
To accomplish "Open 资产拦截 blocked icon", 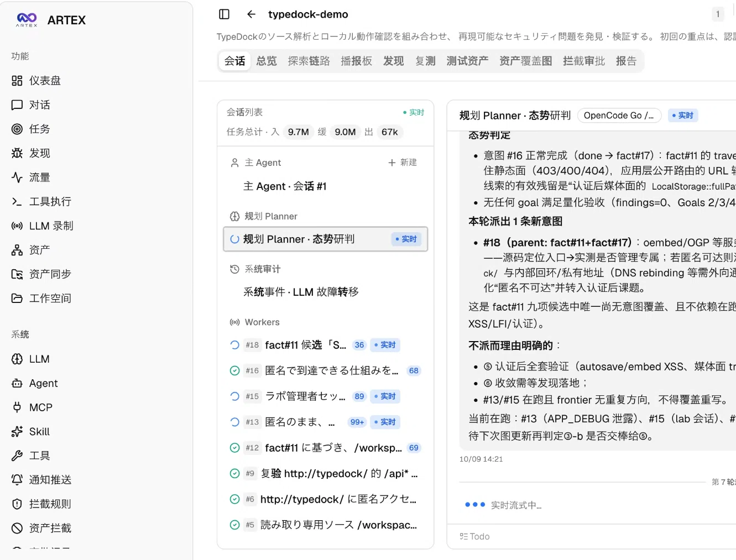I will tap(17, 528).
